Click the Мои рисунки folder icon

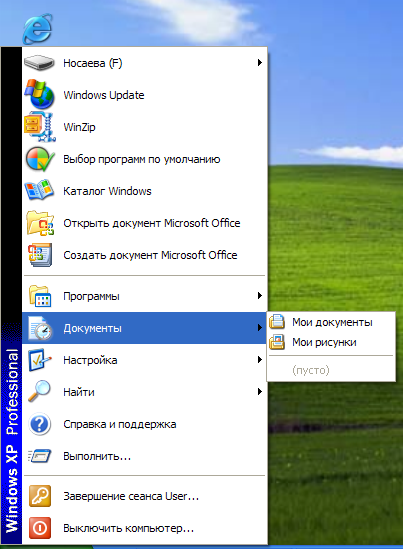277,342
